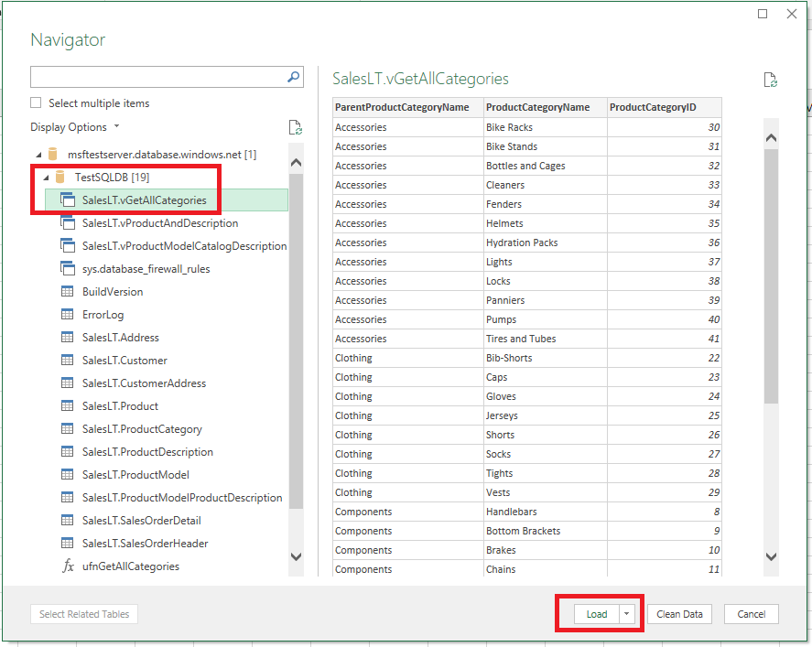Screen dimensions: 812x647
Task: Click the table icon for SalesLT.ProductModel
Action: point(68,475)
